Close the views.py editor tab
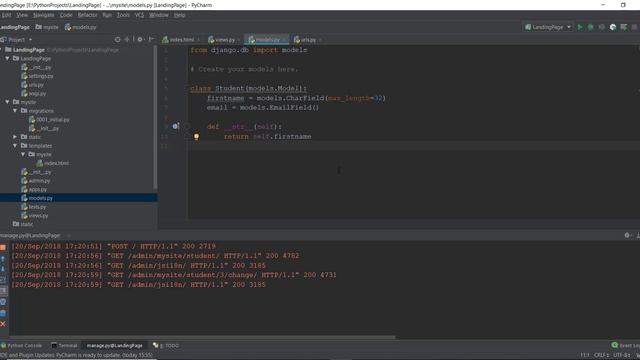 coord(239,40)
